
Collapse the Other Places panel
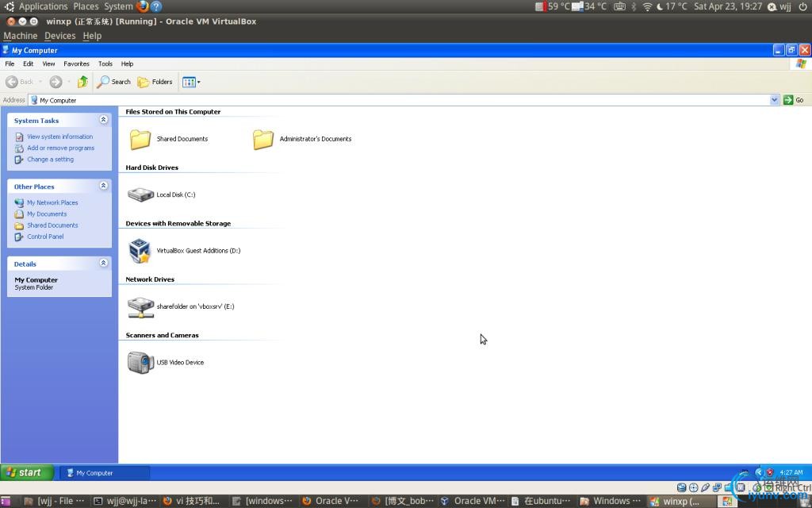click(104, 186)
